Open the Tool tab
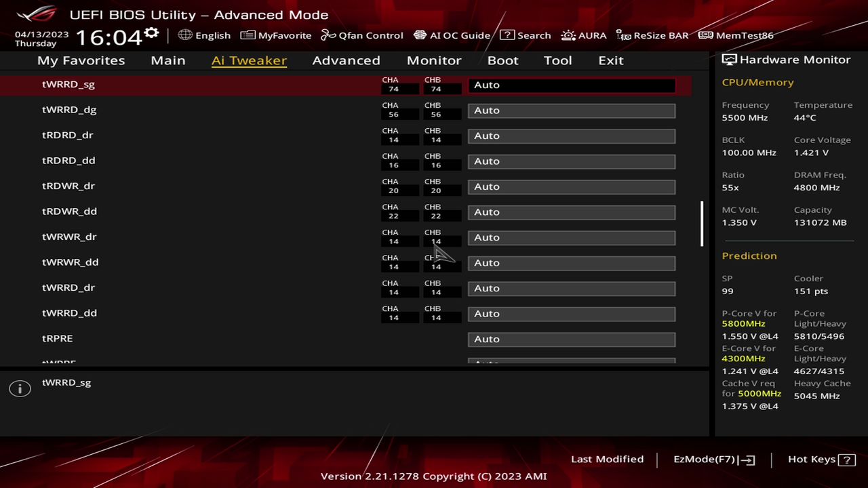This screenshot has height=488, width=868. click(x=558, y=60)
